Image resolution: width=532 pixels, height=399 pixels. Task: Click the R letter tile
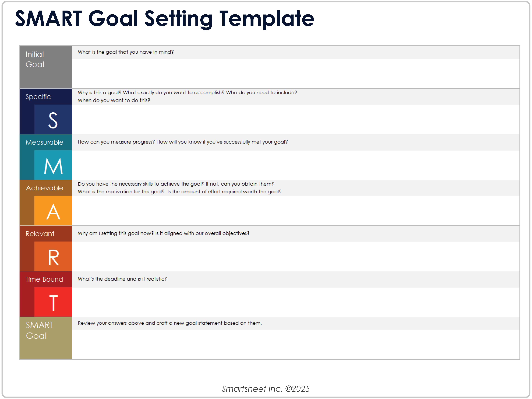point(53,257)
